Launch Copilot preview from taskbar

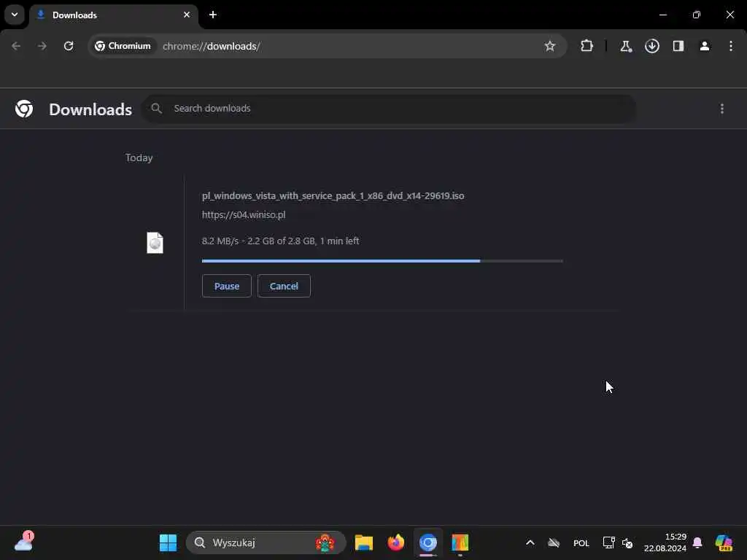pos(724,542)
